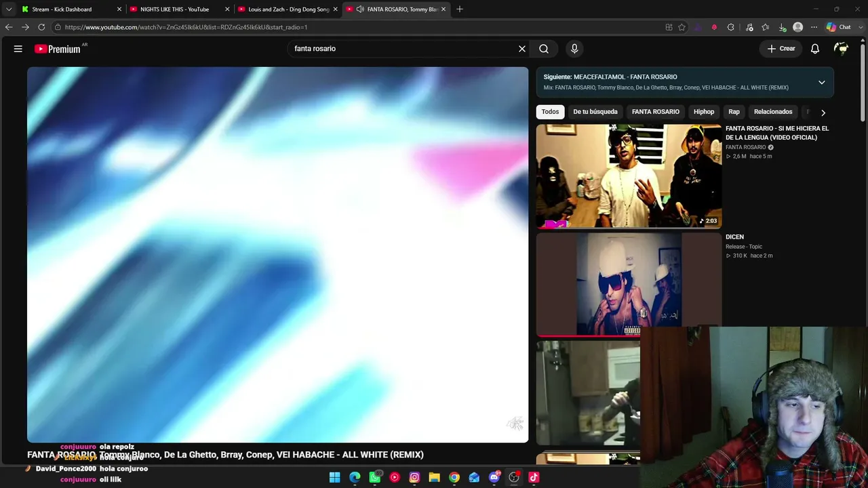
Task: Open Instagram from the taskbar
Action: (x=414, y=477)
